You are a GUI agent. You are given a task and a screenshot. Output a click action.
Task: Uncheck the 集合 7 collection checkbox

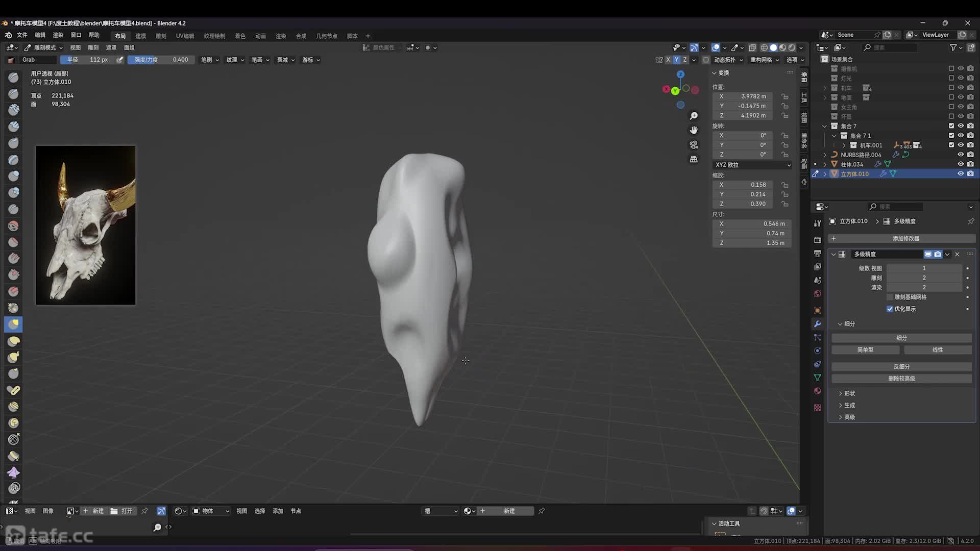951,126
